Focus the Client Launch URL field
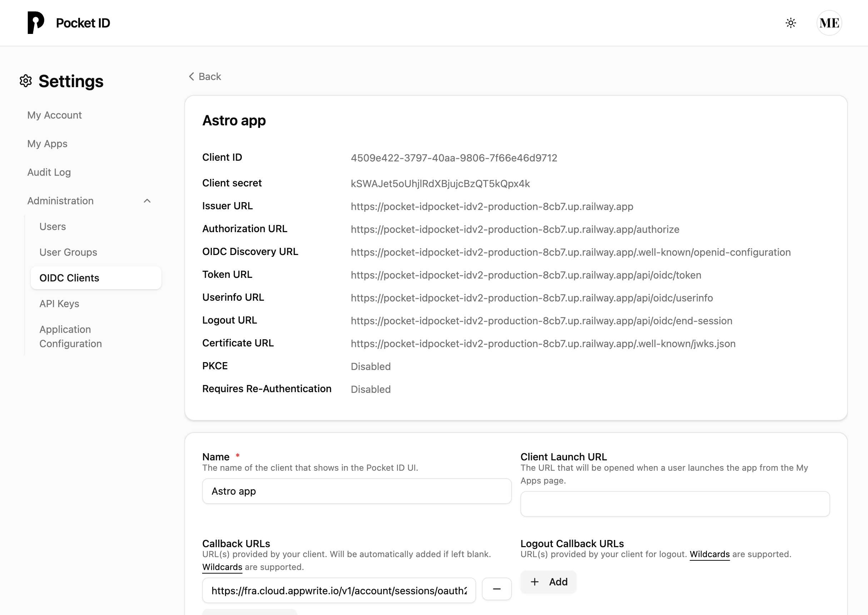Viewport: 868px width, 615px height. (x=675, y=504)
